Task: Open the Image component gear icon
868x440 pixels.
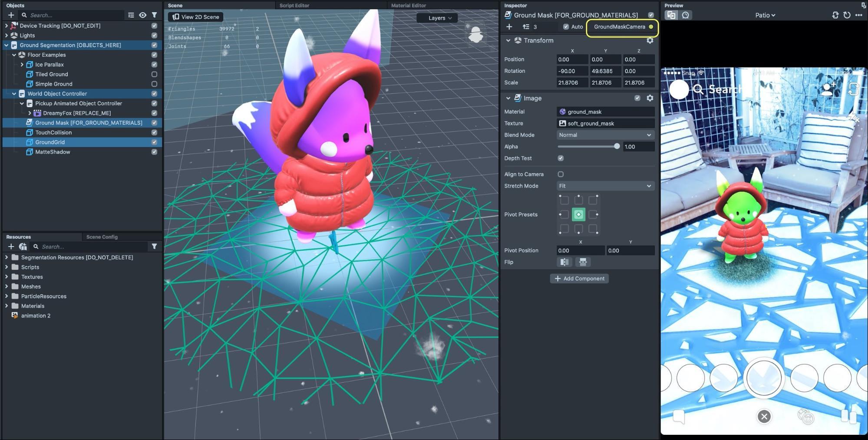Action: [x=650, y=98]
